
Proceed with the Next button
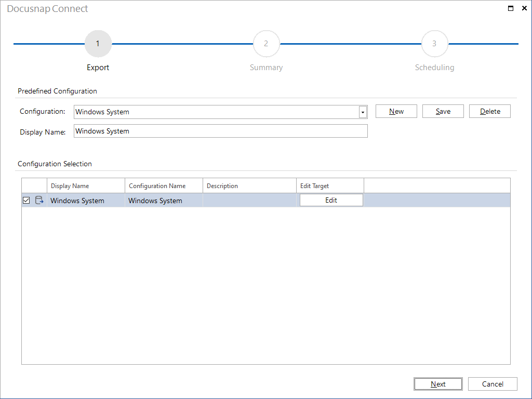click(x=438, y=384)
